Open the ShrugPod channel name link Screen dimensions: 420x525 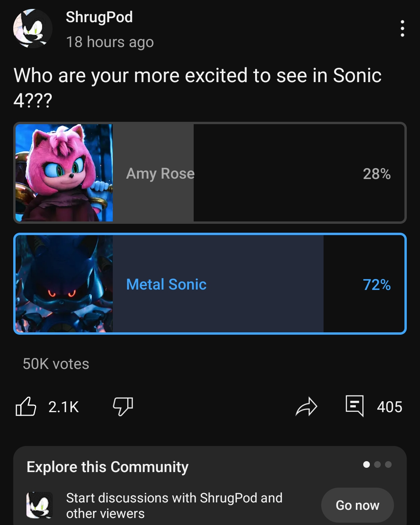click(99, 17)
